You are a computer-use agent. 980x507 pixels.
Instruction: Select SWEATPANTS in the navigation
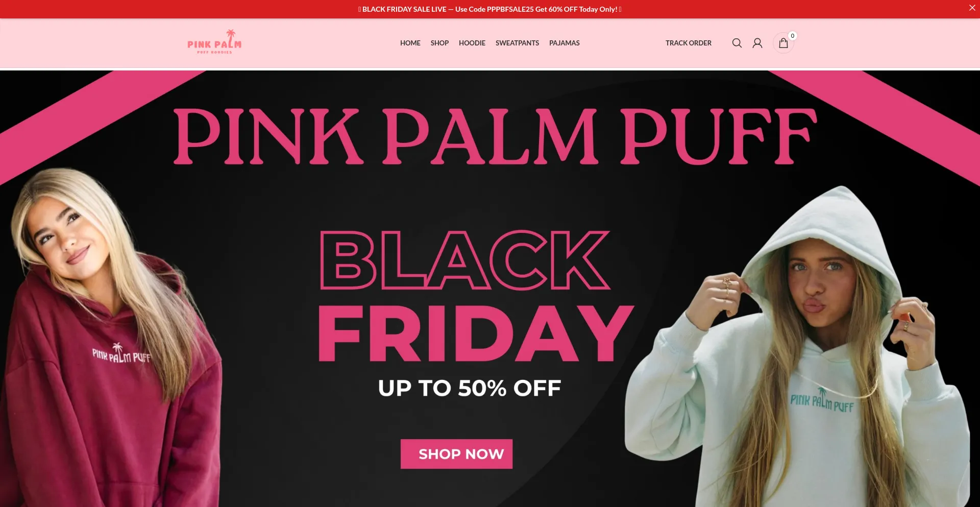(x=517, y=43)
